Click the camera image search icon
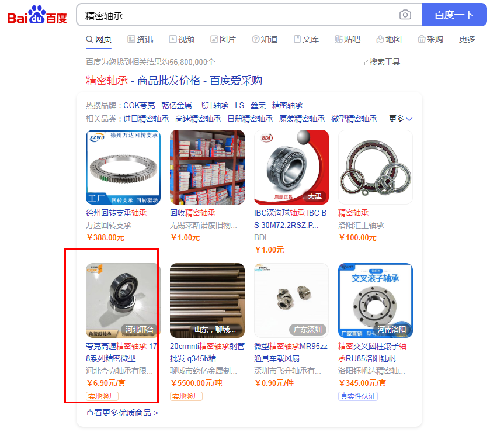The height and width of the screenshot is (432, 504). coord(405,15)
